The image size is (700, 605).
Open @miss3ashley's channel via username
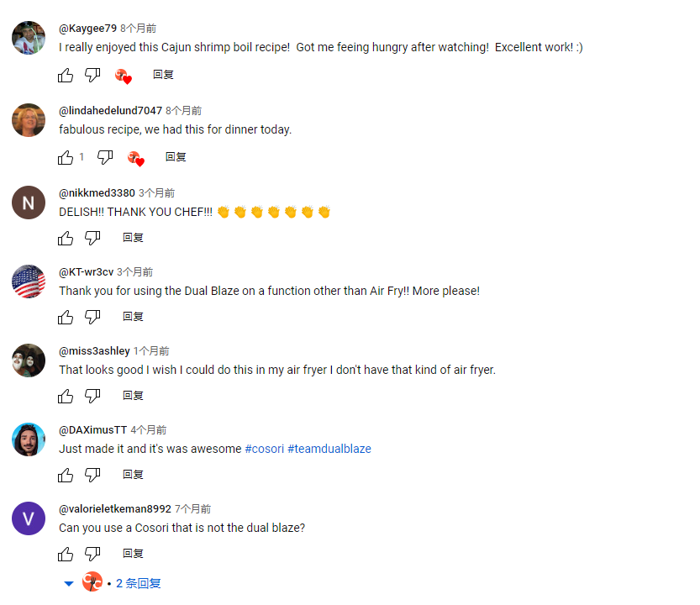pos(94,351)
